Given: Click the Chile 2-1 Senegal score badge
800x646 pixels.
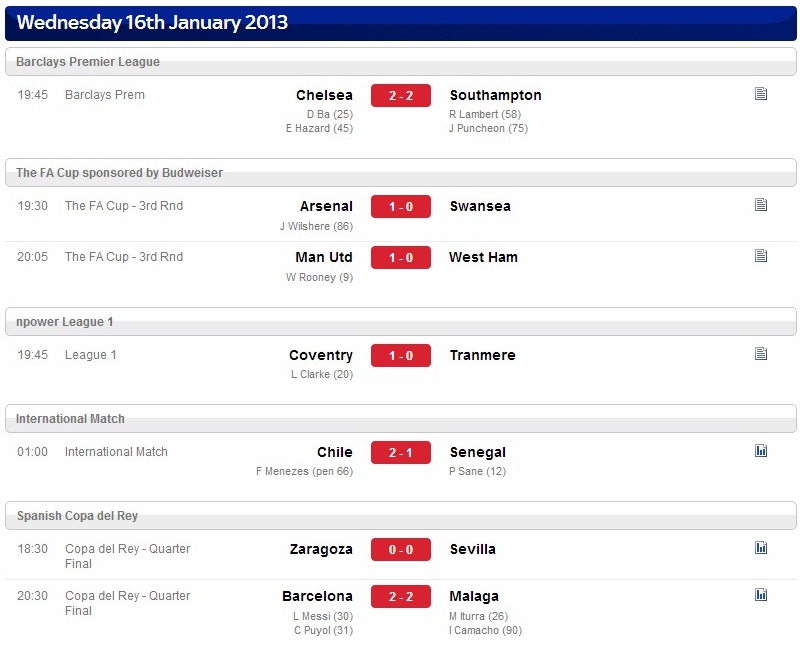Looking at the screenshot, I should click(401, 453).
